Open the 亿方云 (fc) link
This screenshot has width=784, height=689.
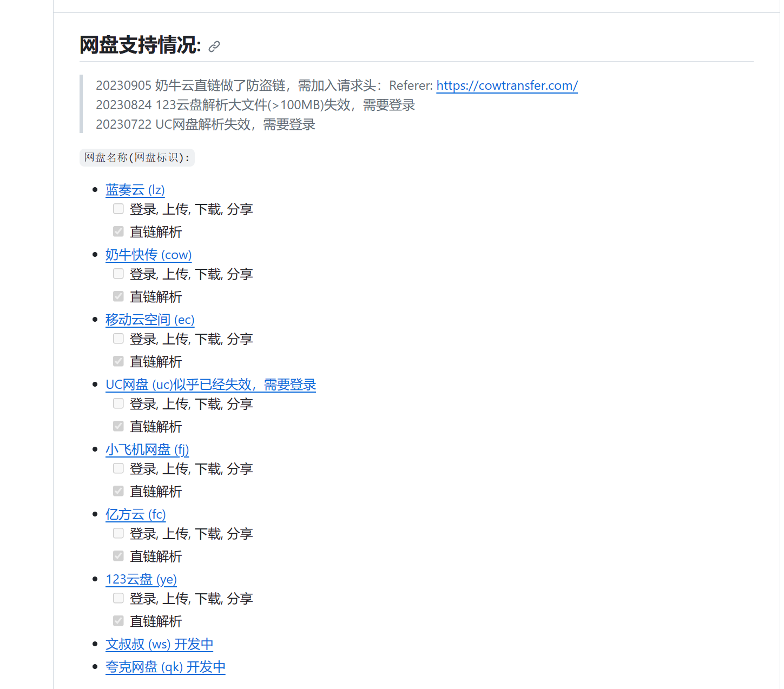click(135, 514)
